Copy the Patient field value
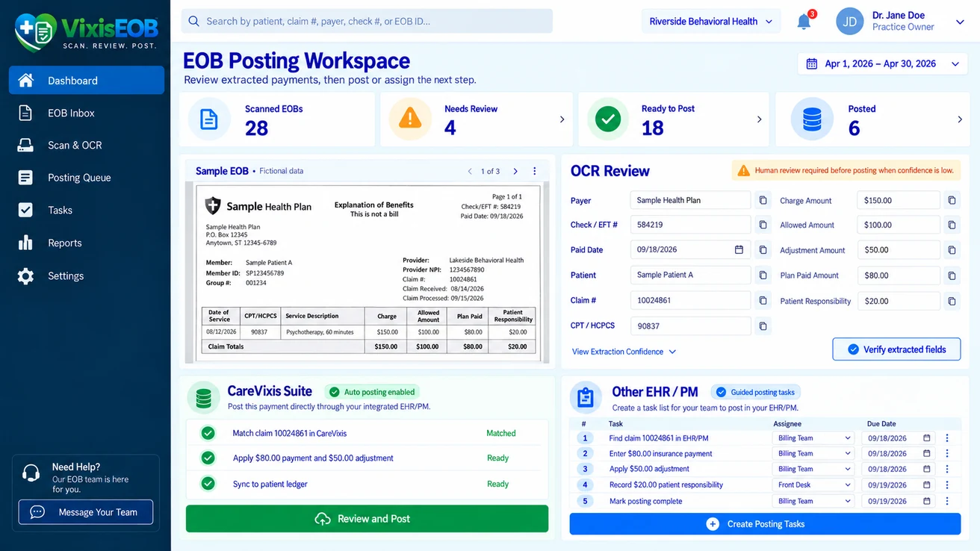 click(763, 275)
